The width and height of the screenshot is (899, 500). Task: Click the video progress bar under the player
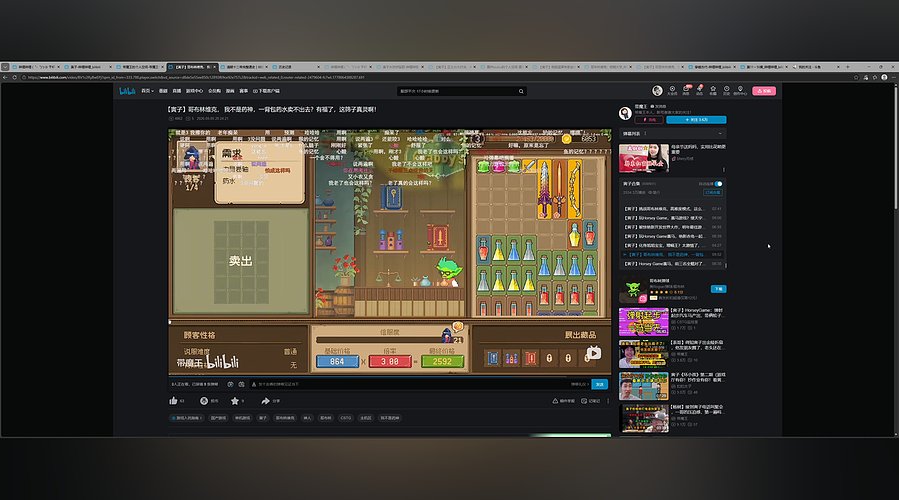coord(390,377)
